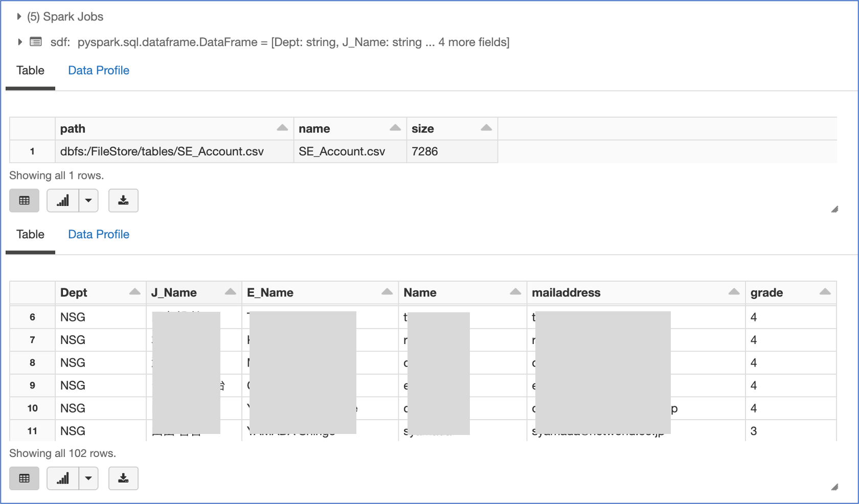Select the grade value 3 in row 11

coord(791,431)
